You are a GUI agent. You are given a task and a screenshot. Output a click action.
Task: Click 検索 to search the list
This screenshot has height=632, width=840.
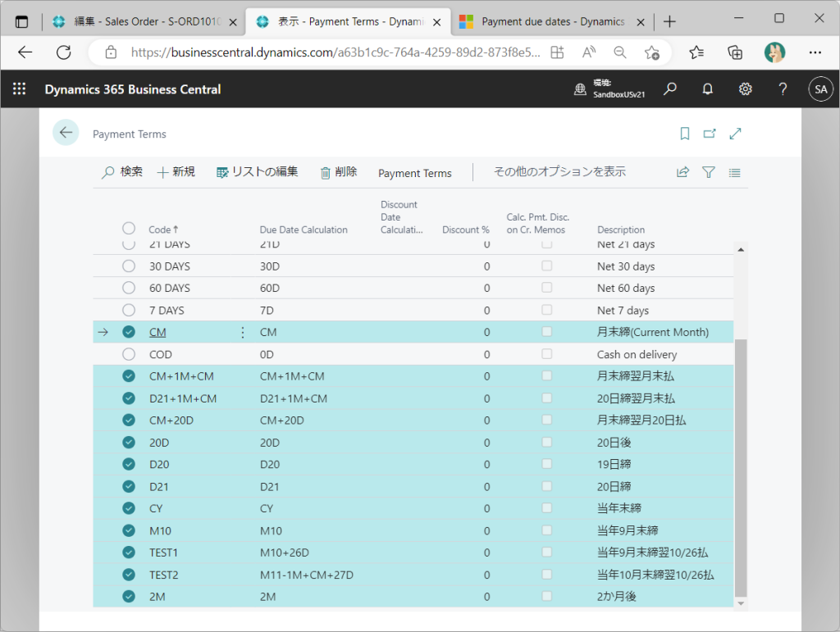coord(122,172)
